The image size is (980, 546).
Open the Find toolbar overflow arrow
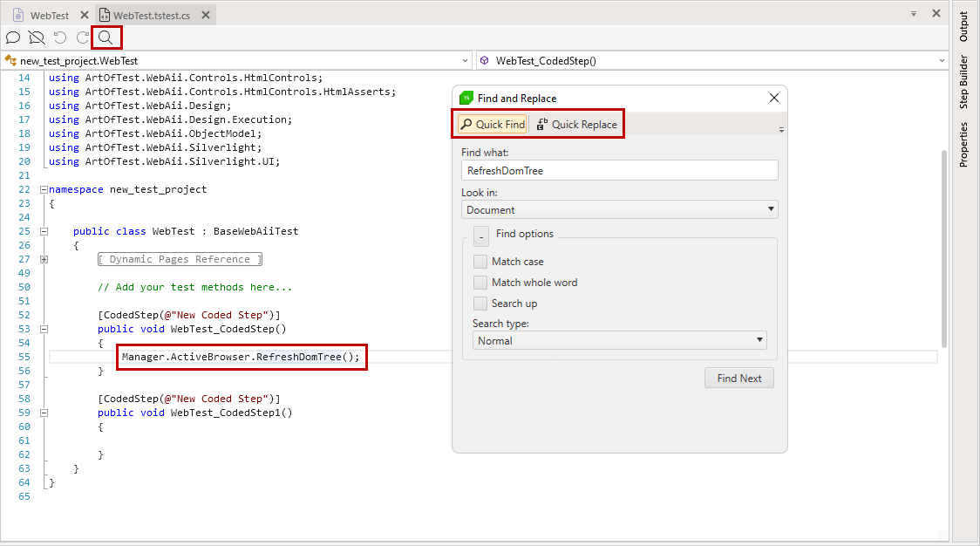(781, 129)
